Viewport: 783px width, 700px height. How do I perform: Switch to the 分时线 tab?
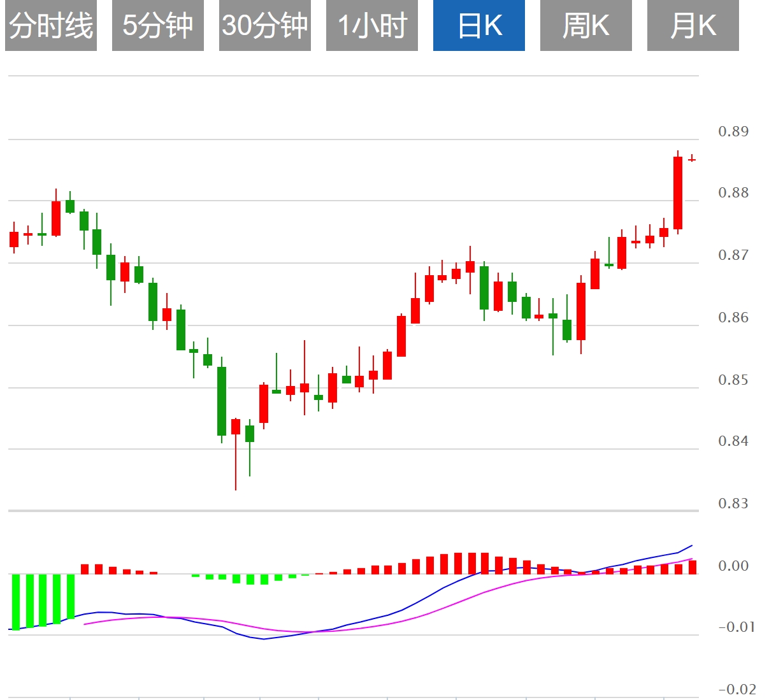[x=51, y=26]
